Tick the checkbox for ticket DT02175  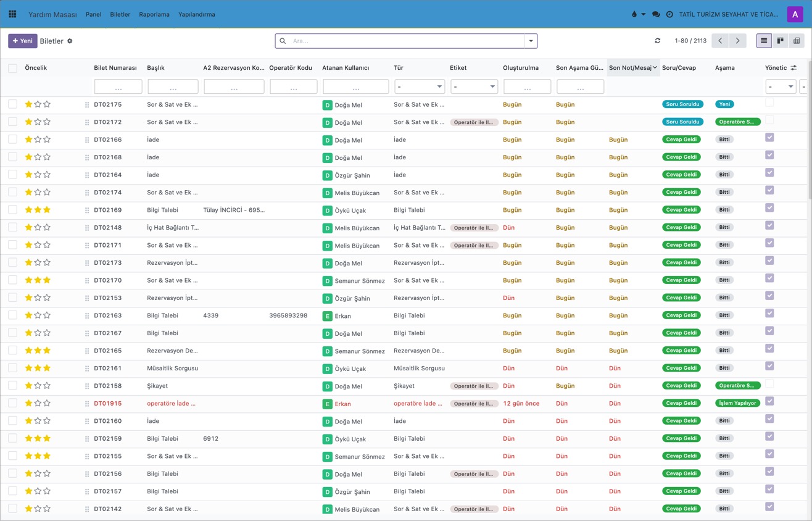point(12,104)
